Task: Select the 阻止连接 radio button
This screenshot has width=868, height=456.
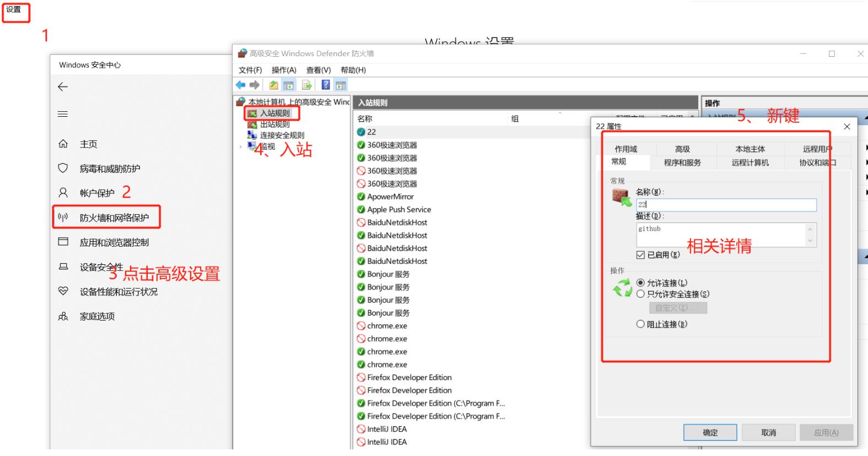Action: pyautogui.click(x=640, y=324)
